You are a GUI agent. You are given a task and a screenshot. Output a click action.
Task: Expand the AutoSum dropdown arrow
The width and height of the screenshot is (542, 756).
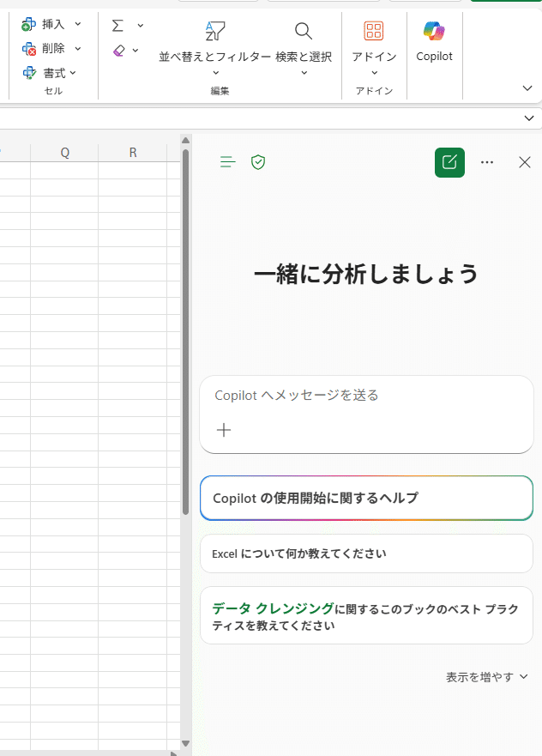click(140, 26)
